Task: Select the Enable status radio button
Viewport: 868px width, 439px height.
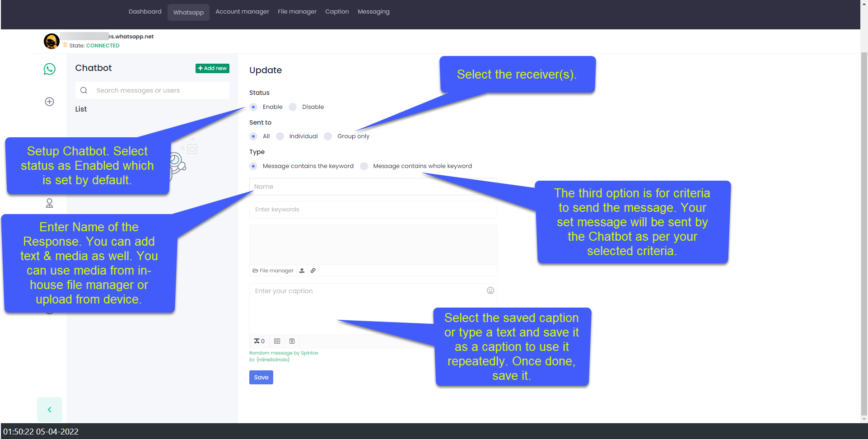Action: [253, 107]
